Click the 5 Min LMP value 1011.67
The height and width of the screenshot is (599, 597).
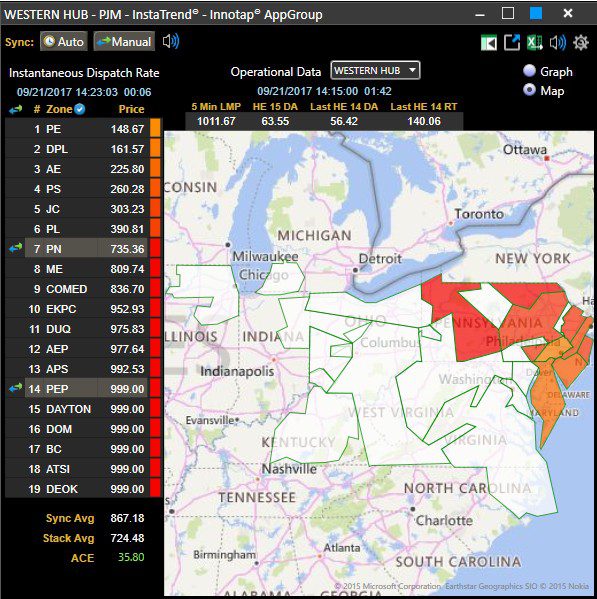pos(216,121)
